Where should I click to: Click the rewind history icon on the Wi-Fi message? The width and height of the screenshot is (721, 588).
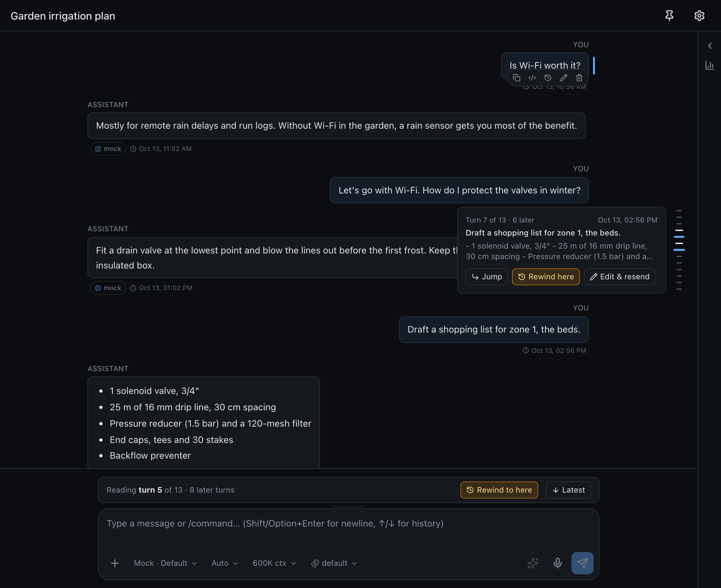[x=548, y=78]
